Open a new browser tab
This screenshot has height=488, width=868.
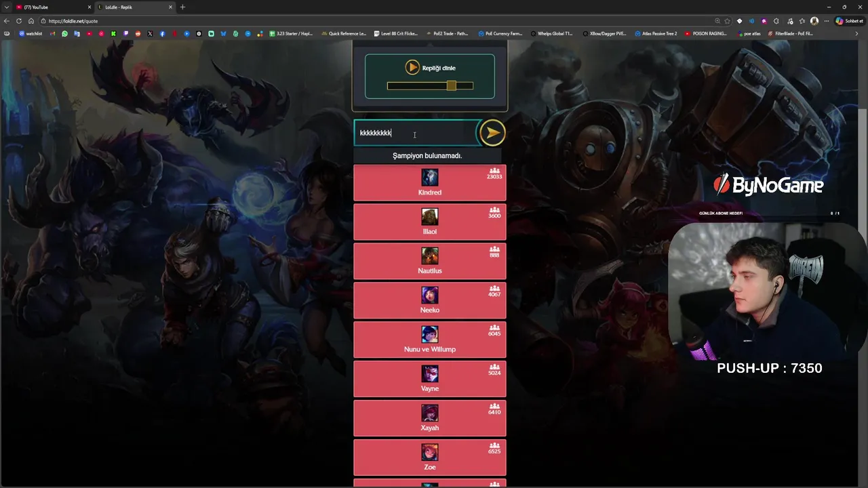click(182, 7)
